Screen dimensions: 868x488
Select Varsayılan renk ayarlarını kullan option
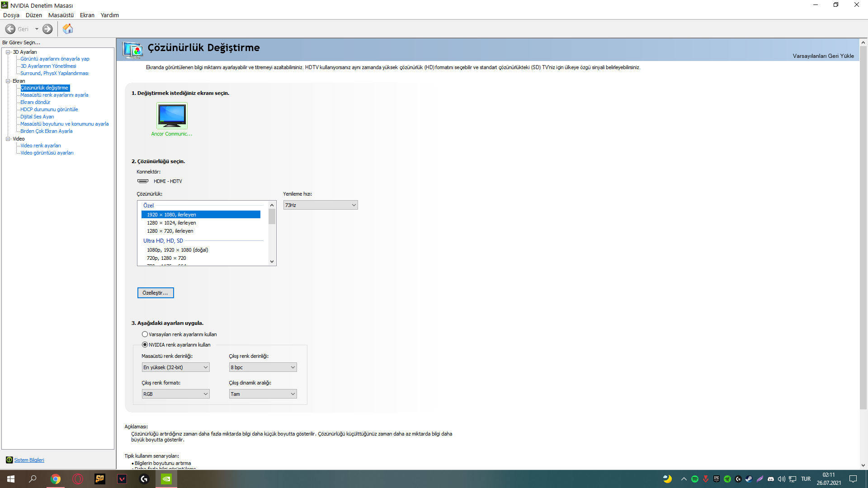(145, 334)
